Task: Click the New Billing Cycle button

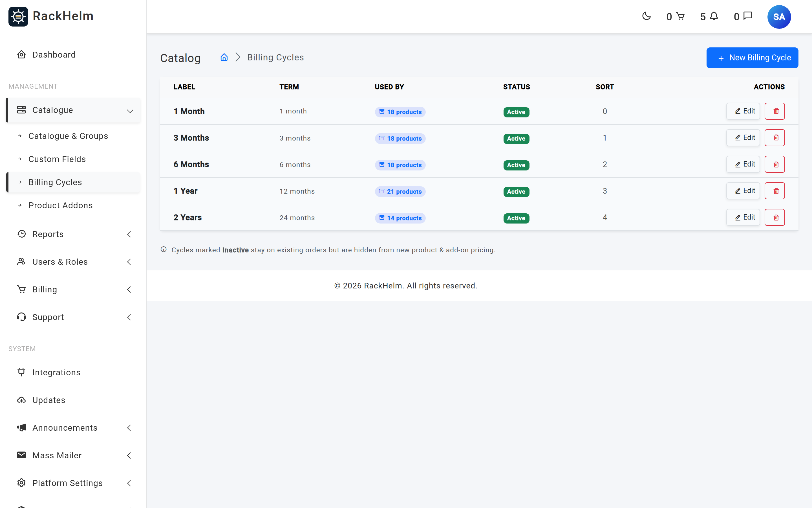Action: 752,58
